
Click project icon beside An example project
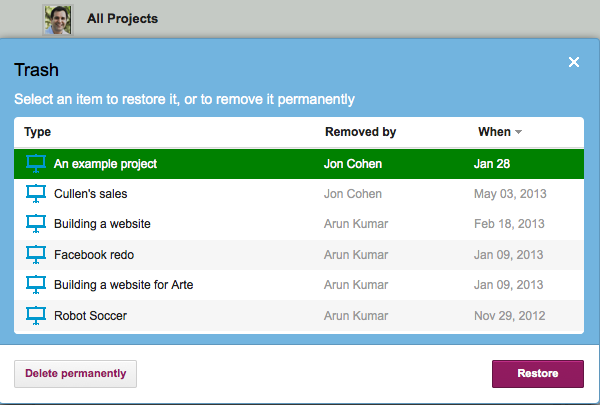click(36, 164)
